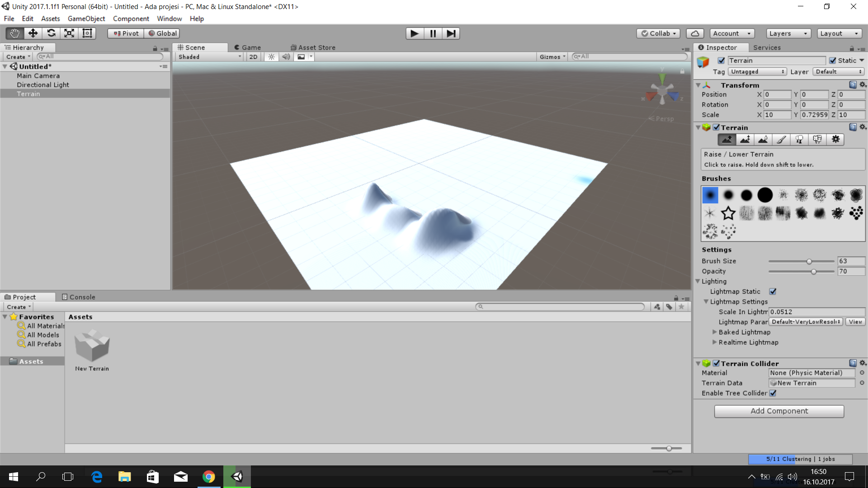Toggle scene lighting sun icon
This screenshot has height=488, width=868.
click(x=271, y=57)
